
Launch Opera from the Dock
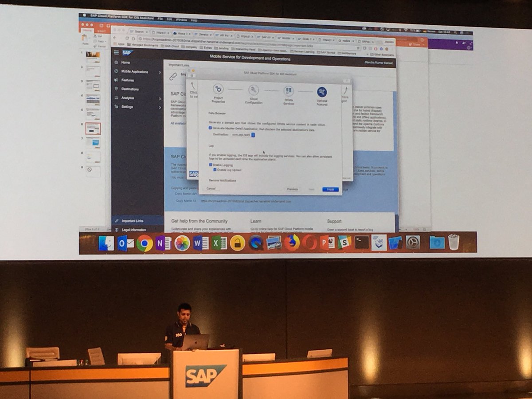click(x=309, y=243)
